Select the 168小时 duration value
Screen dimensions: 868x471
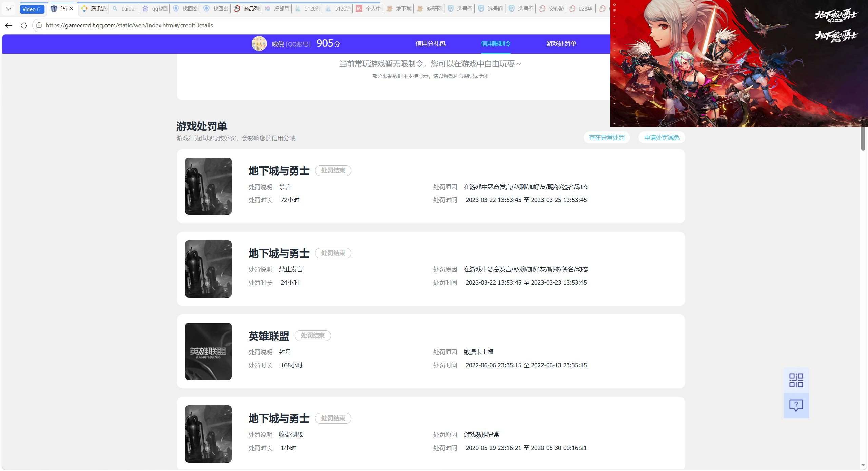[x=292, y=365]
